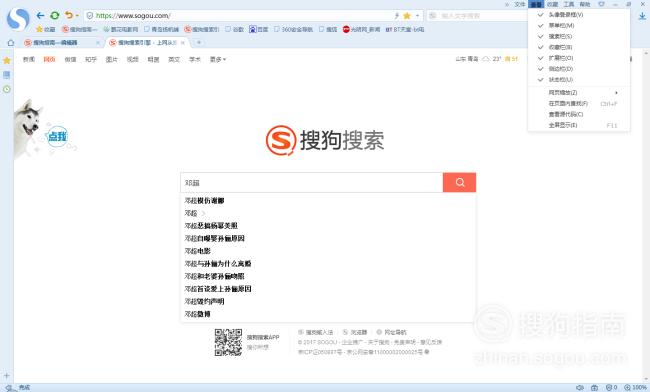The image size is (650, 392).
Task: Open the 微信 search category
Action: (x=70, y=59)
